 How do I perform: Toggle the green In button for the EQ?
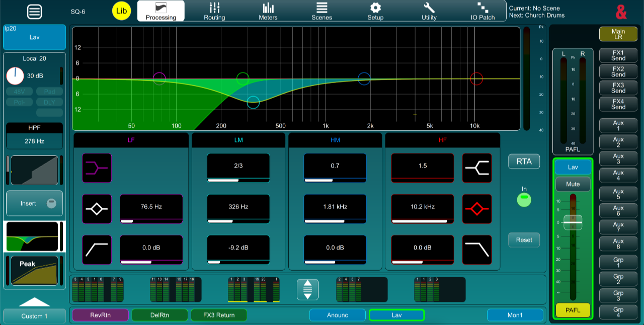524,200
